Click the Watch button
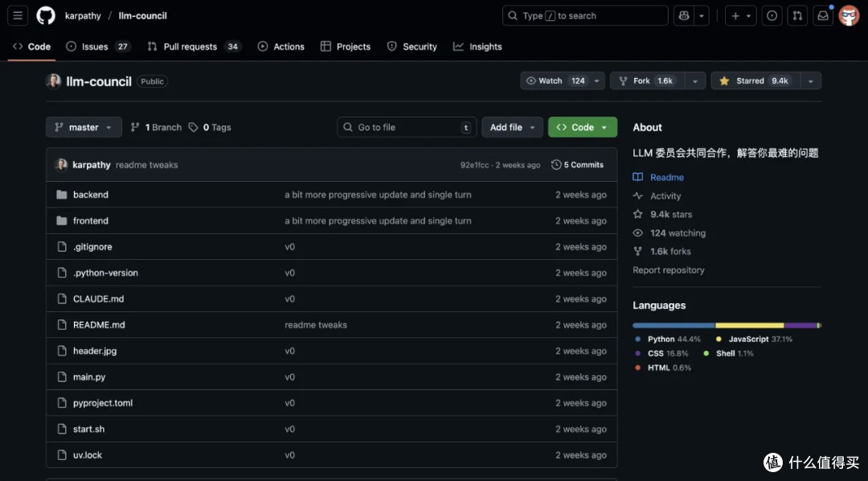868x481 pixels. pos(555,81)
